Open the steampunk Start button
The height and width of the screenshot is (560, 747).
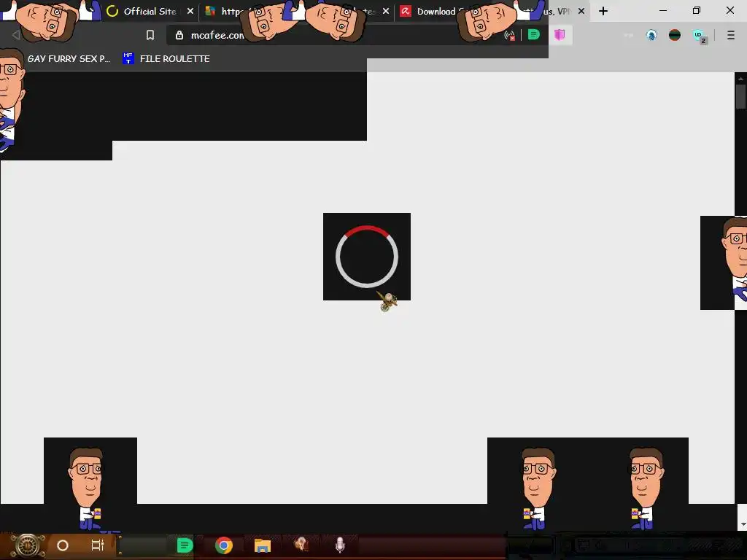pyautogui.click(x=28, y=545)
